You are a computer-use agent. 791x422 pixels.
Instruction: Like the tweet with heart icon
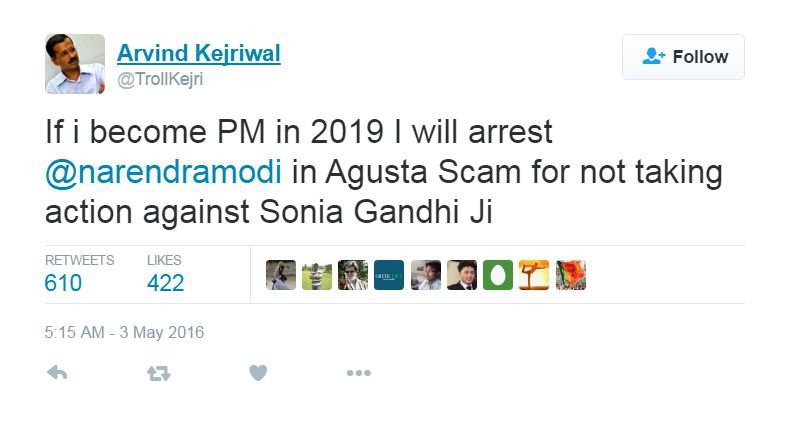point(258,373)
